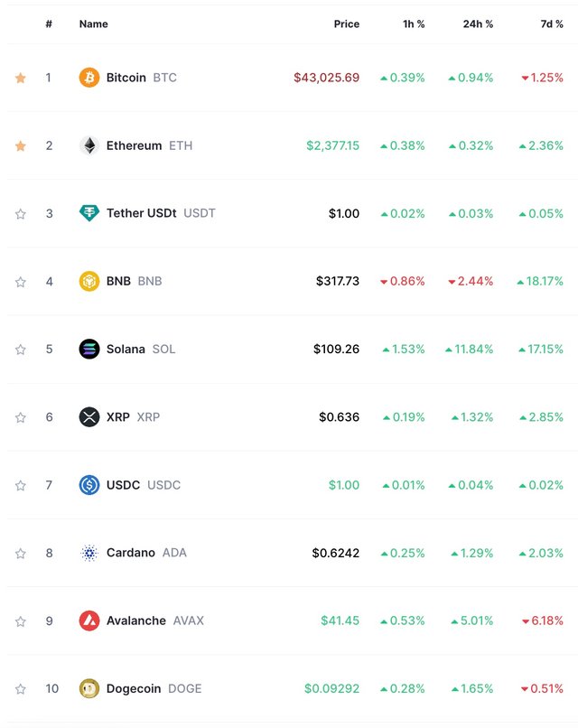Open the USDC coin name link

pos(123,485)
